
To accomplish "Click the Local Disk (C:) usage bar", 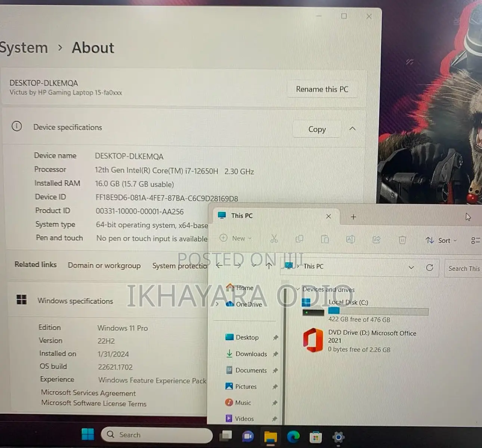I will pyautogui.click(x=378, y=311).
